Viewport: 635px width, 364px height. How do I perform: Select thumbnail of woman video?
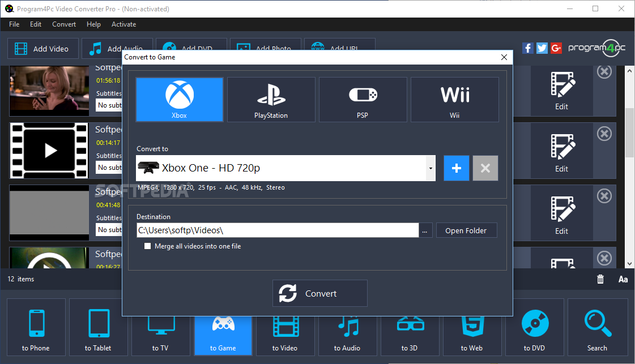point(49,88)
